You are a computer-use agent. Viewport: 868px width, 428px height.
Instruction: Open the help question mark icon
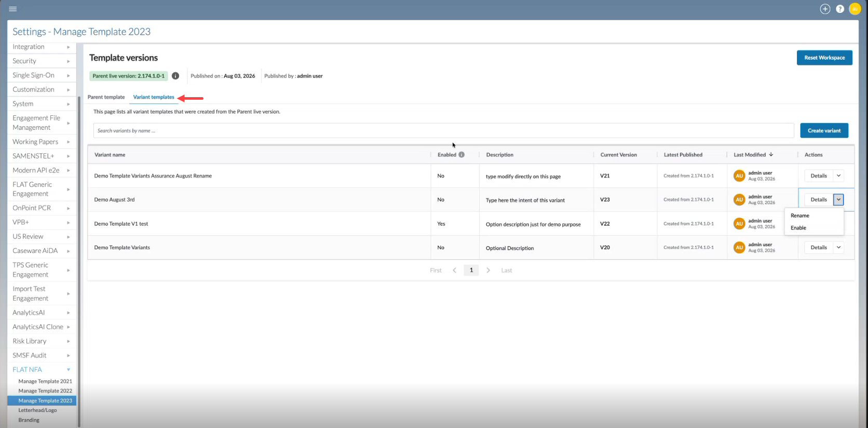tap(840, 9)
